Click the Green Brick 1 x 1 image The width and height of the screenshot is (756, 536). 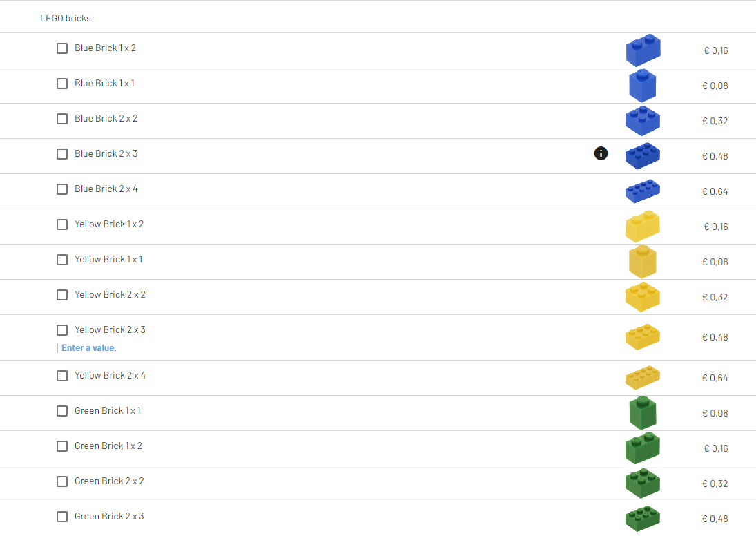(x=643, y=413)
